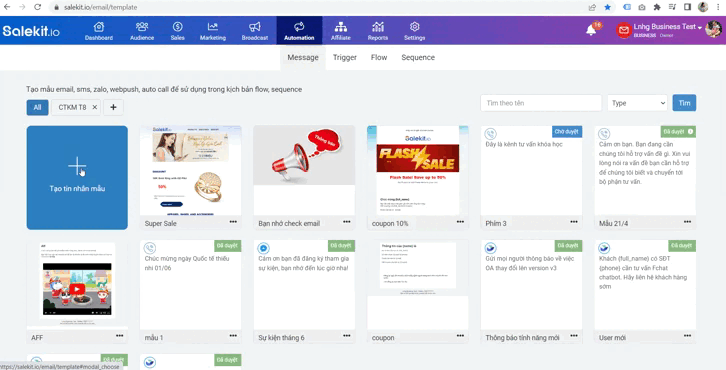
Task: Remove the CTKM T8 filter tag
Action: click(x=94, y=107)
